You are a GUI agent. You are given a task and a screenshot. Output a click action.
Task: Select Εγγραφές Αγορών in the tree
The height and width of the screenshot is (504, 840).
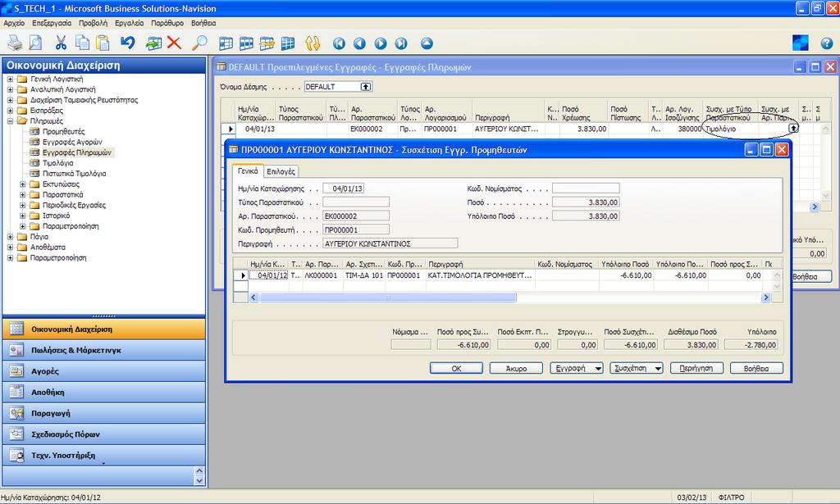[72, 142]
